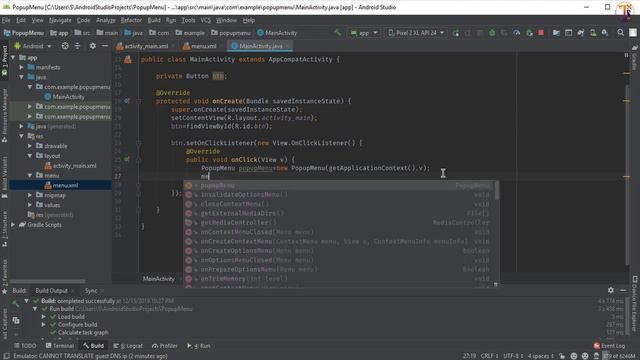Image resolution: width=640 pixels, height=360 pixels.
Task: Open the app run configuration dropdown
Action: [x=364, y=33]
